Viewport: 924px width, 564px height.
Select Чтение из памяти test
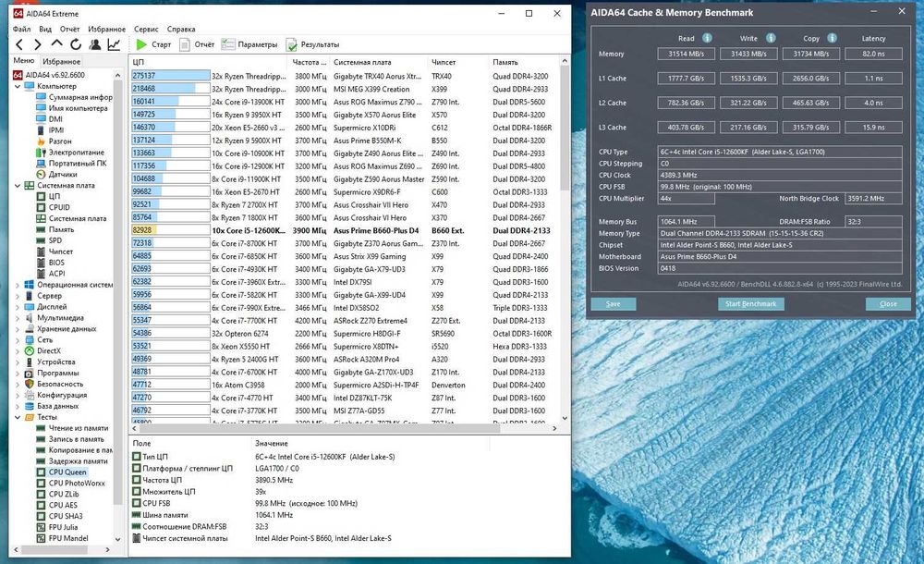click(72, 428)
